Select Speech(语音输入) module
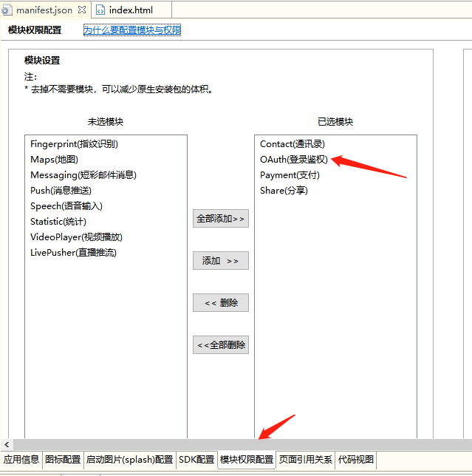 66,205
